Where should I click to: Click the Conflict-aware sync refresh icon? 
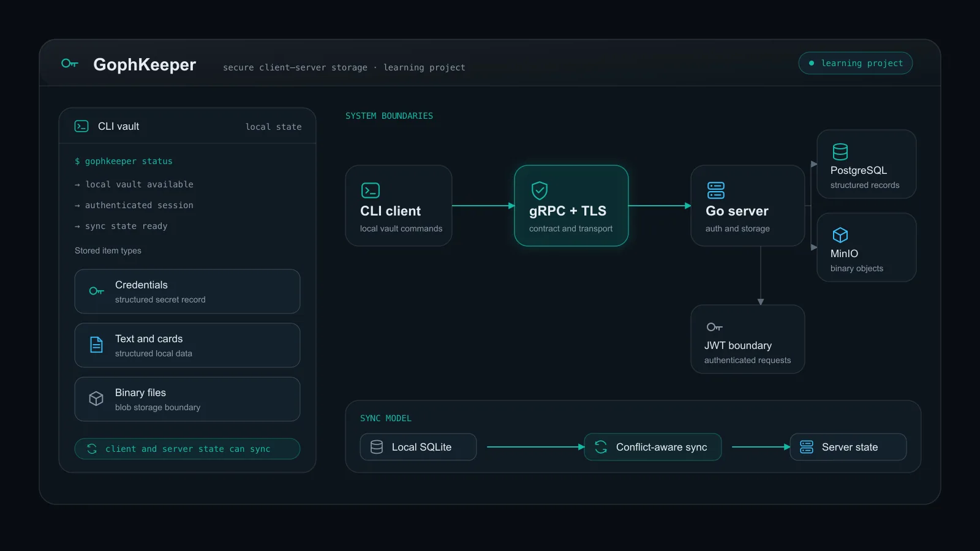[601, 447]
